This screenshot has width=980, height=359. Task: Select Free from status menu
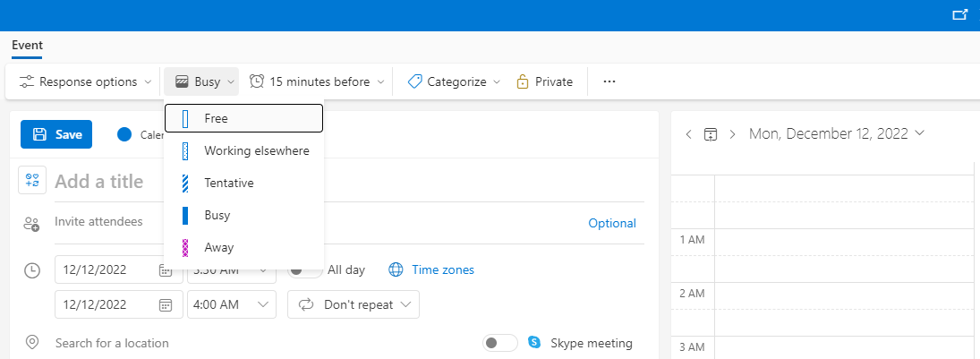tap(243, 118)
